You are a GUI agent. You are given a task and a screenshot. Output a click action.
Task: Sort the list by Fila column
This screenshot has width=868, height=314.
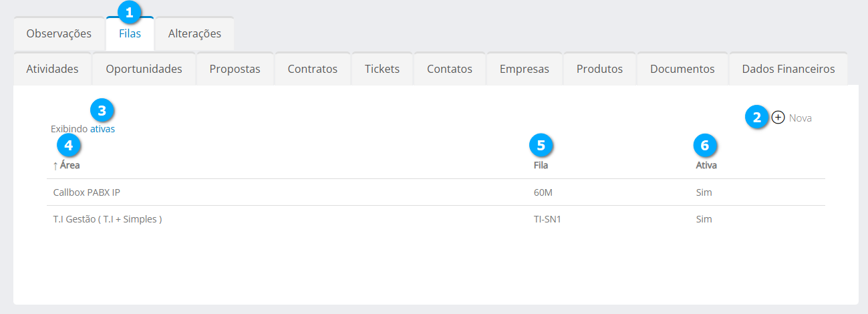pos(541,165)
